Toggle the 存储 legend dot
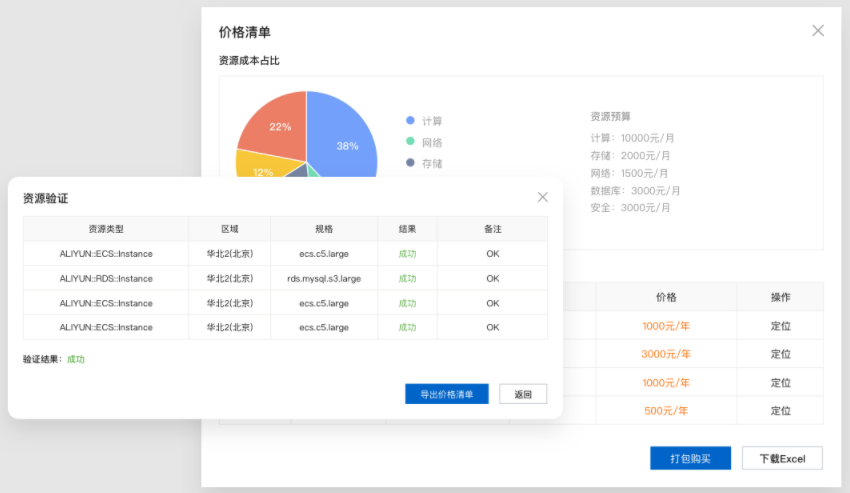The width and height of the screenshot is (850, 493). click(x=410, y=162)
